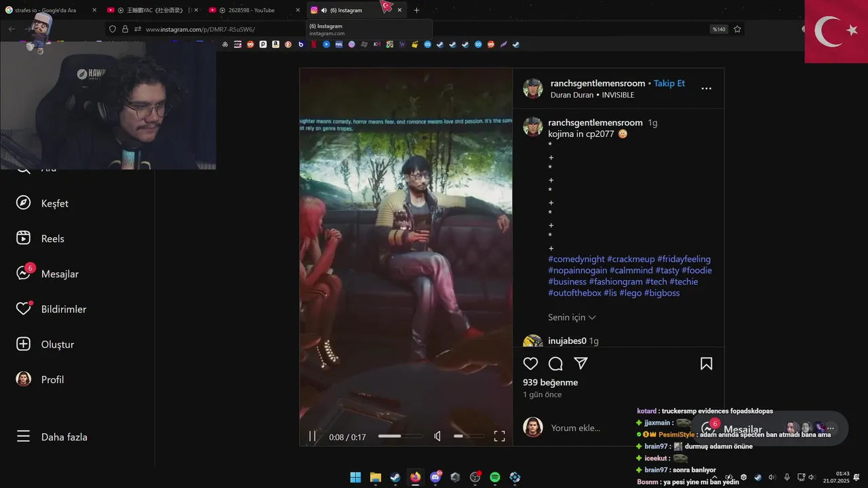Adjust the video volume slider
Screen dimensions: 868x488
click(469, 436)
